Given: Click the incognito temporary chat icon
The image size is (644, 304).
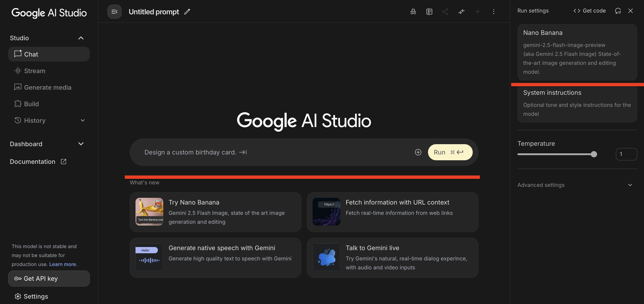Looking at the screenshot, I should tap(413, 12).
